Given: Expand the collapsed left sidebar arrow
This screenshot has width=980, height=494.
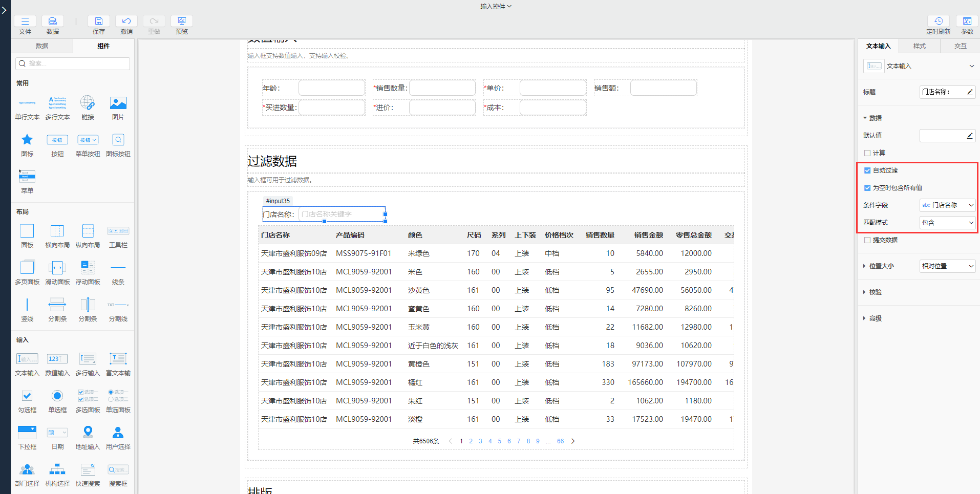Looking at the screenshot, I should (4, 10).
